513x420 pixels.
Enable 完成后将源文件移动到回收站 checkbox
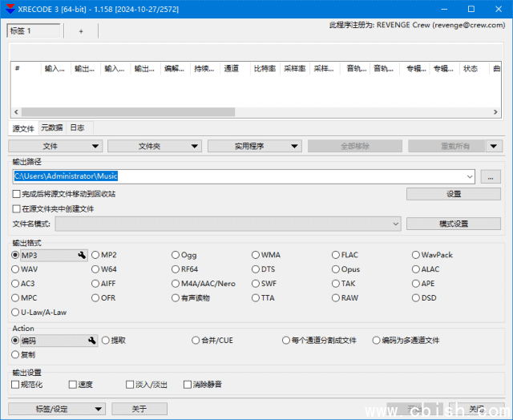pyautogui.click(x=17, y=194)
